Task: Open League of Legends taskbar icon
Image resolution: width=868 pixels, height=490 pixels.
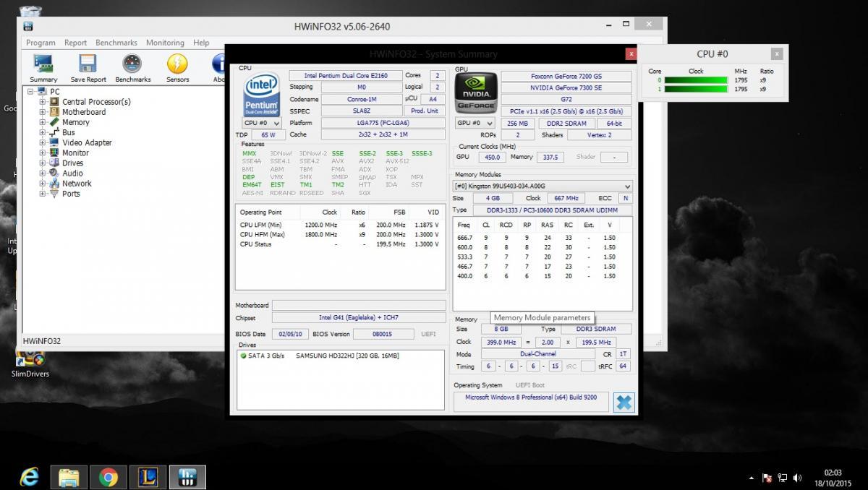Action: [148, 476]
